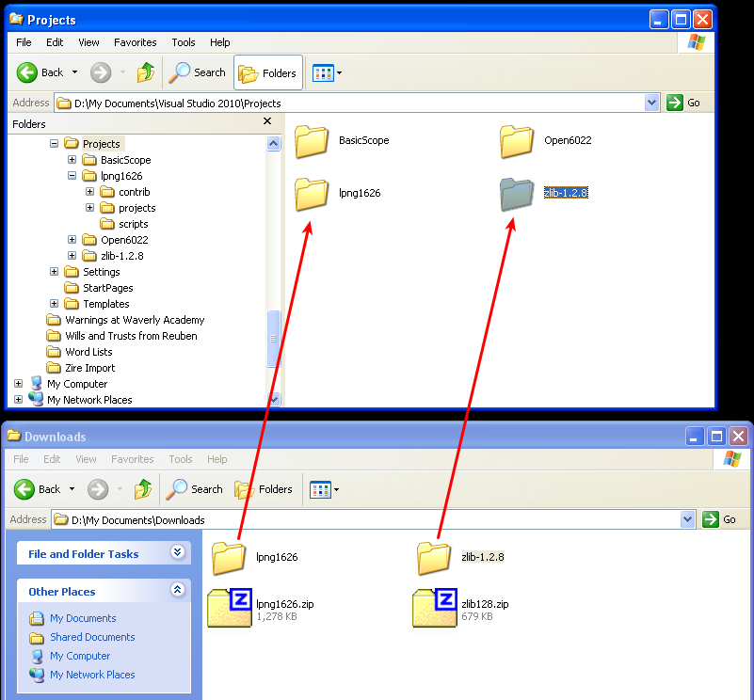Screen dimensions: 754x700
Task: Expand Templates node in folder tree
Action: click(54, 303)
